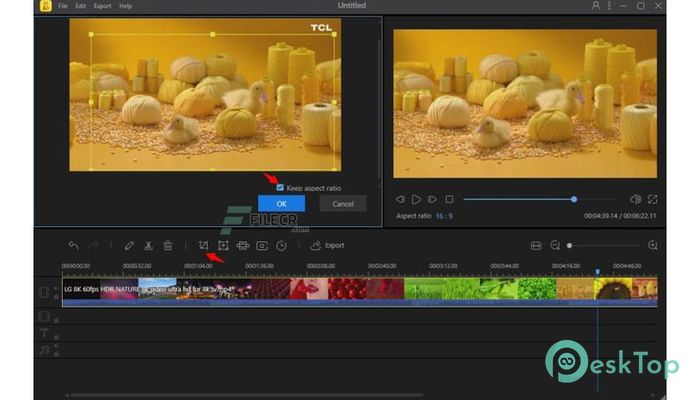
Task: Mute the main video track
Action: [x=56, y=288]
